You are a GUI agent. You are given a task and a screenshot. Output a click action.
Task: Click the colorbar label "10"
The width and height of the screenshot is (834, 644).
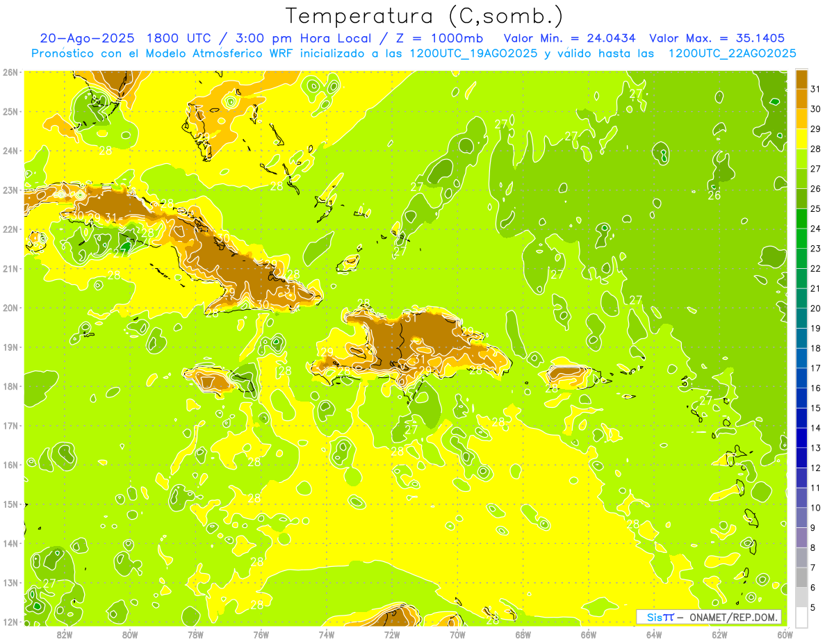[815, 507]
